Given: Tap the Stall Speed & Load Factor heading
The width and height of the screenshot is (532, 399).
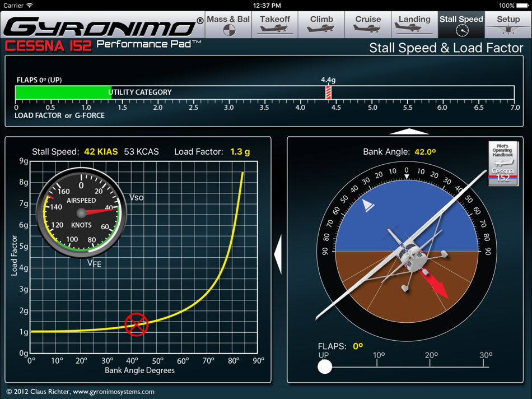Looking at the screenshot, I should click(446, 48).
